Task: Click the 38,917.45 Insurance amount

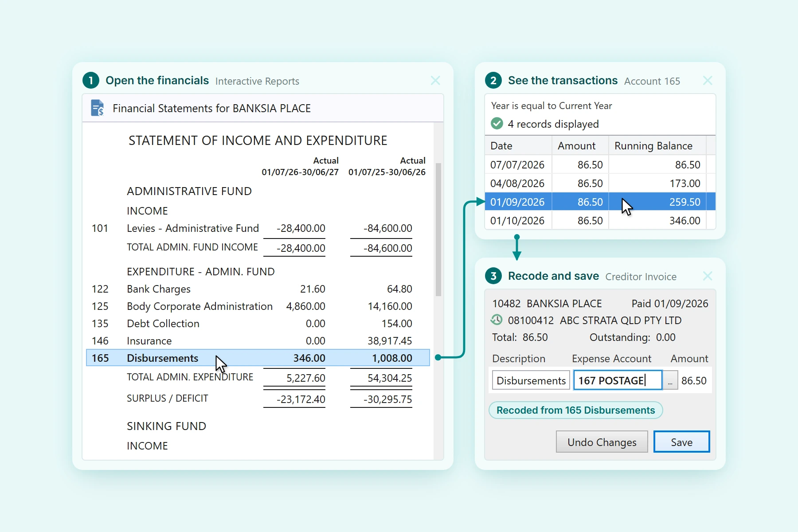Action: [390, 341]
